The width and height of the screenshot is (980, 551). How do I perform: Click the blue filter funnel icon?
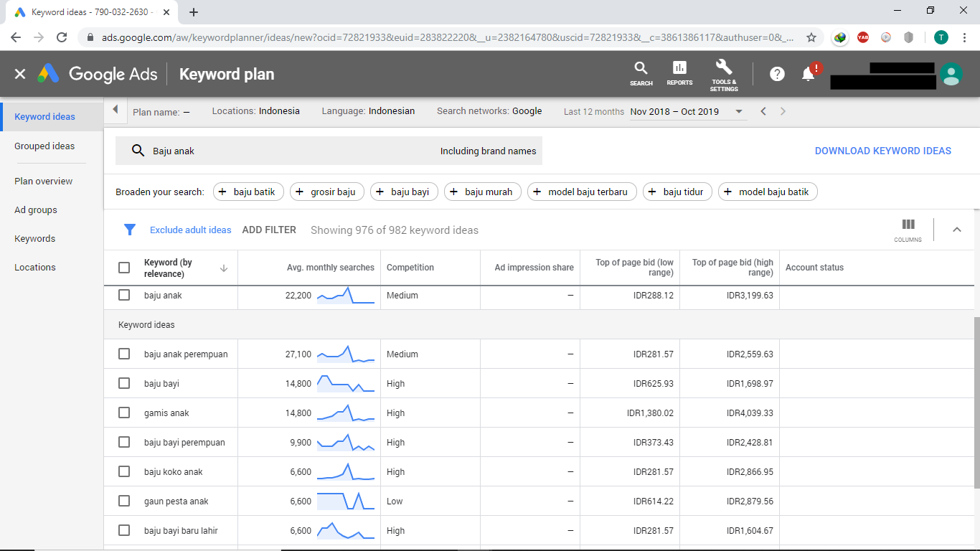130,230
